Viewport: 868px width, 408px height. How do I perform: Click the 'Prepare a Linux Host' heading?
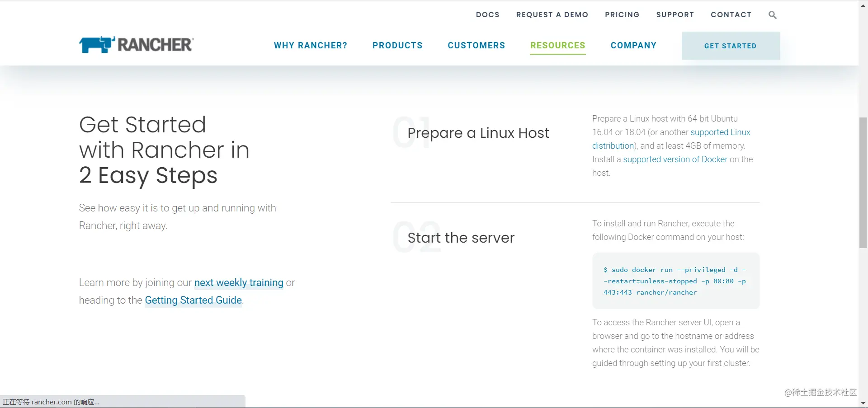click(478, 133)
